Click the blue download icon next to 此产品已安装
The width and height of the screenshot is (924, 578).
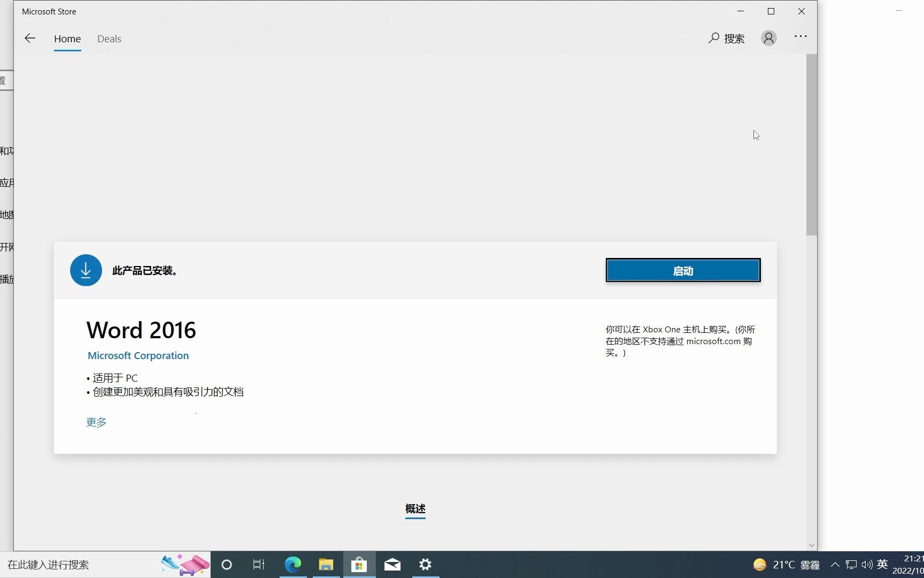(x=86, y=270)
